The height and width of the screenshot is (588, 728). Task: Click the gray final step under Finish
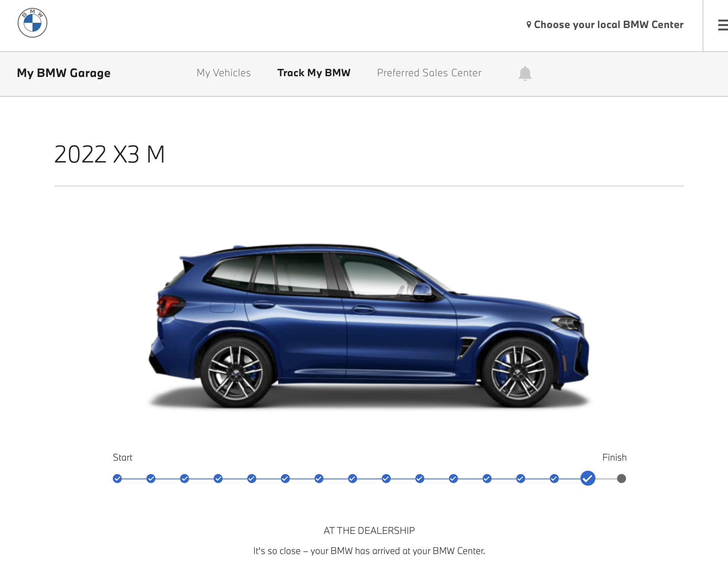point(622,479)
